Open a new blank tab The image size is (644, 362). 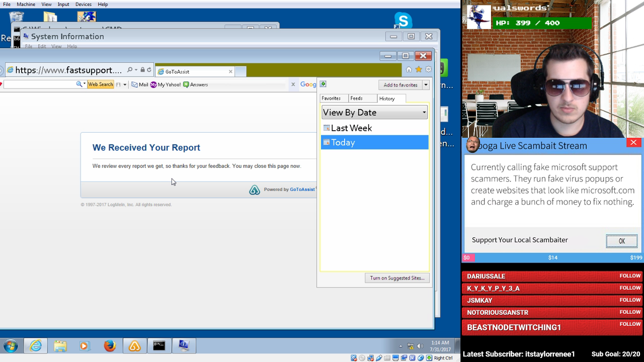pos(240,71)
